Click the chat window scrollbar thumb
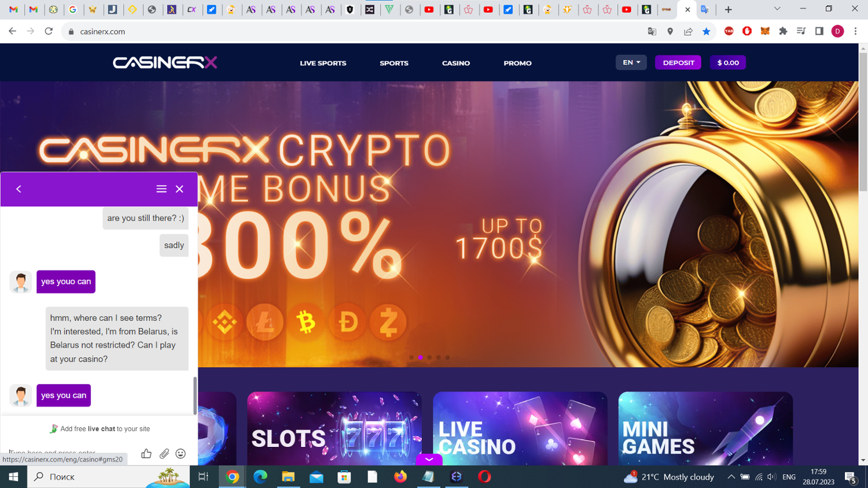 click(195, 395)
